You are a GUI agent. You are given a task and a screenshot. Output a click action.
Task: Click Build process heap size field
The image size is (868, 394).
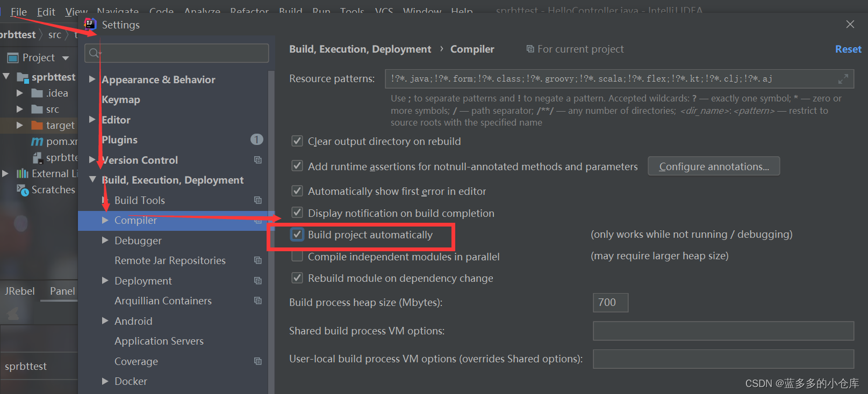pyautogui.click(x=610, y=302)
